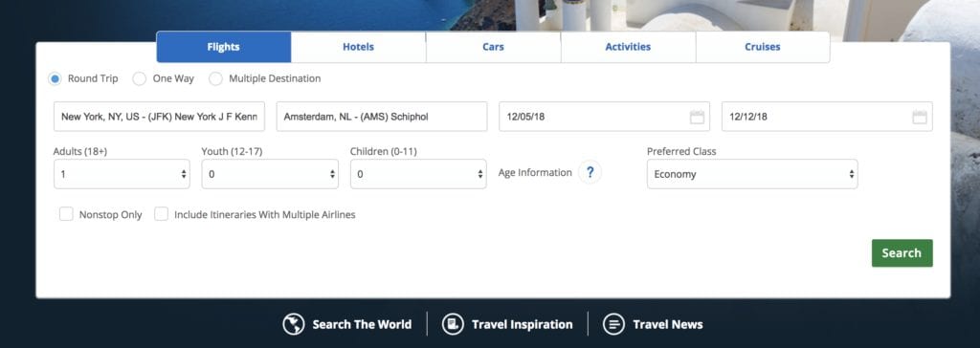This screenshot has height=348, width=980.
Task: Switch to the Cruises tab
Action: click(763, 47)
